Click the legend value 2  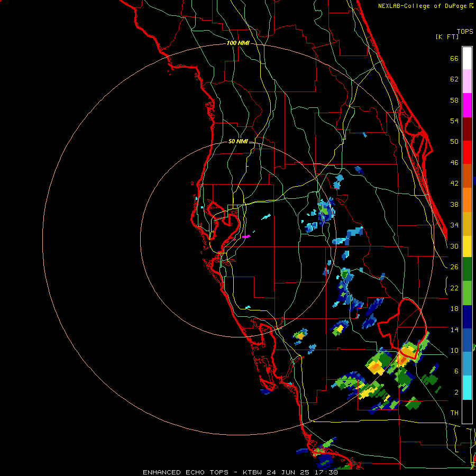(x=456, y=392)
